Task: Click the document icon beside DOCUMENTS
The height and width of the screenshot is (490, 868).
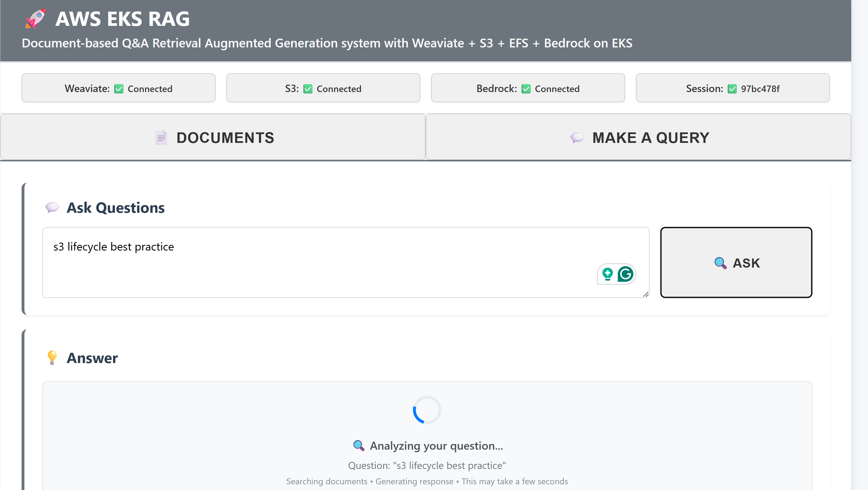Action: (x=161, y=138)
